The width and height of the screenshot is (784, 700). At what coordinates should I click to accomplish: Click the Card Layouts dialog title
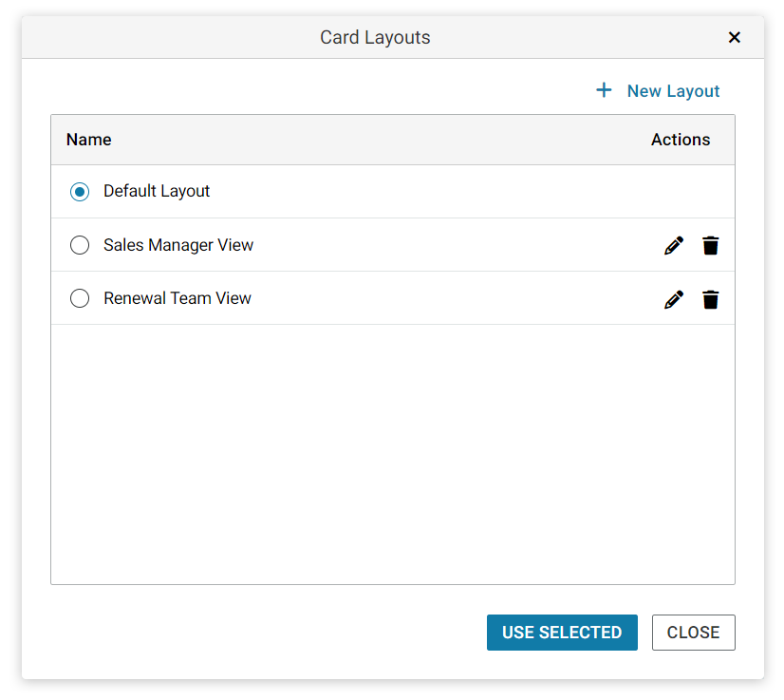coord(375,38)
